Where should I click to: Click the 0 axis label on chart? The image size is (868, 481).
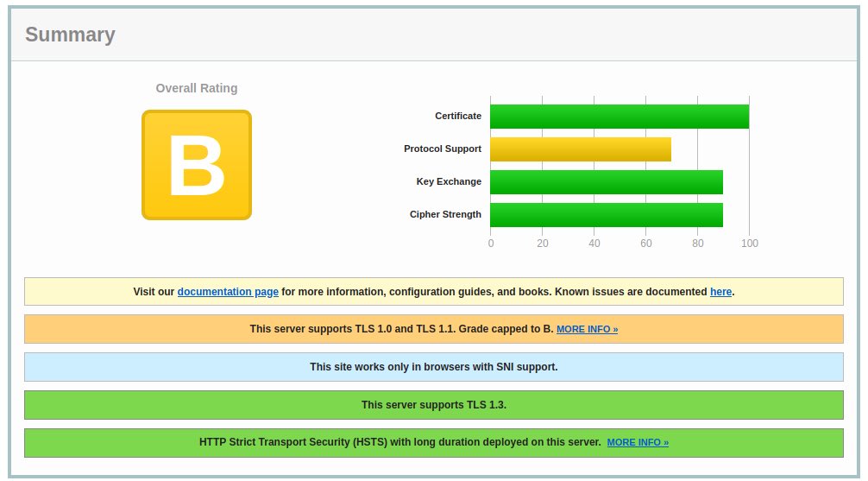491,244
